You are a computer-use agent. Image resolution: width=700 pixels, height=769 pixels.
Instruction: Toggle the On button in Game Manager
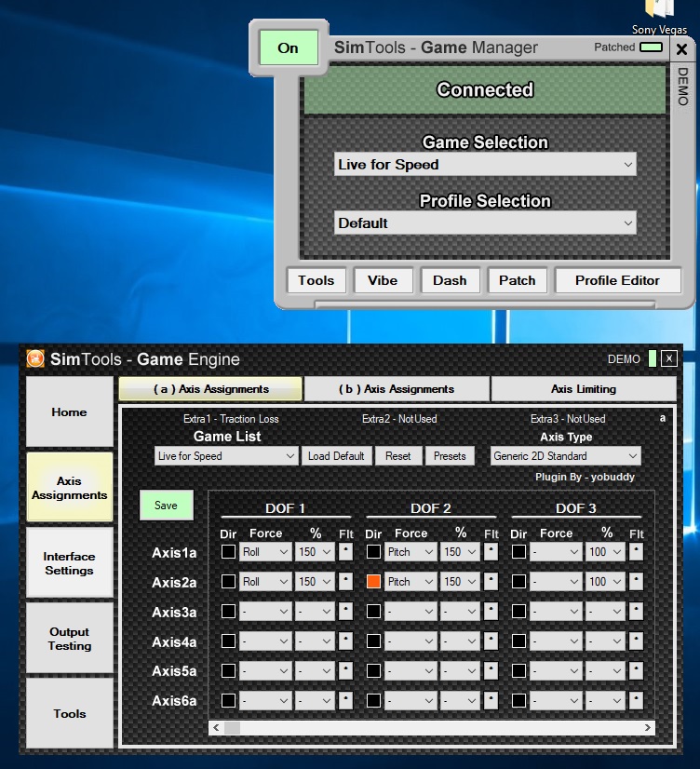pyautogui.click(x=289, y=47)
